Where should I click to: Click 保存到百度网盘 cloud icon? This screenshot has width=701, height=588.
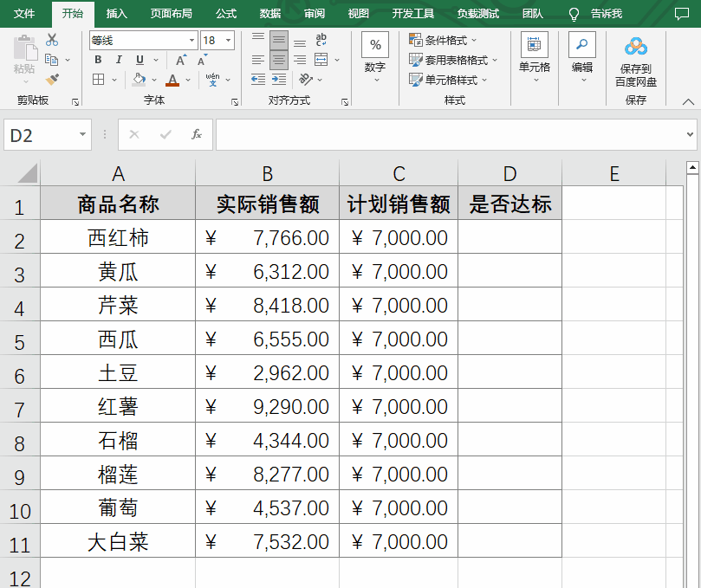[x=636, y=47]
